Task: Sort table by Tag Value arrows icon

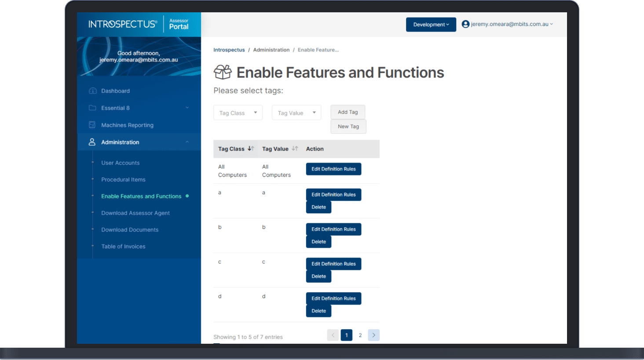Action: click(295, 149)
